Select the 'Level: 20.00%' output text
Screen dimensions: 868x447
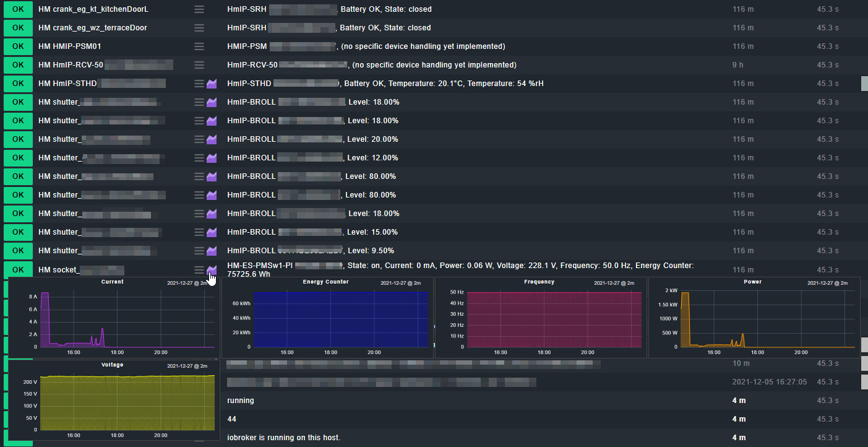tap(373, 139)
